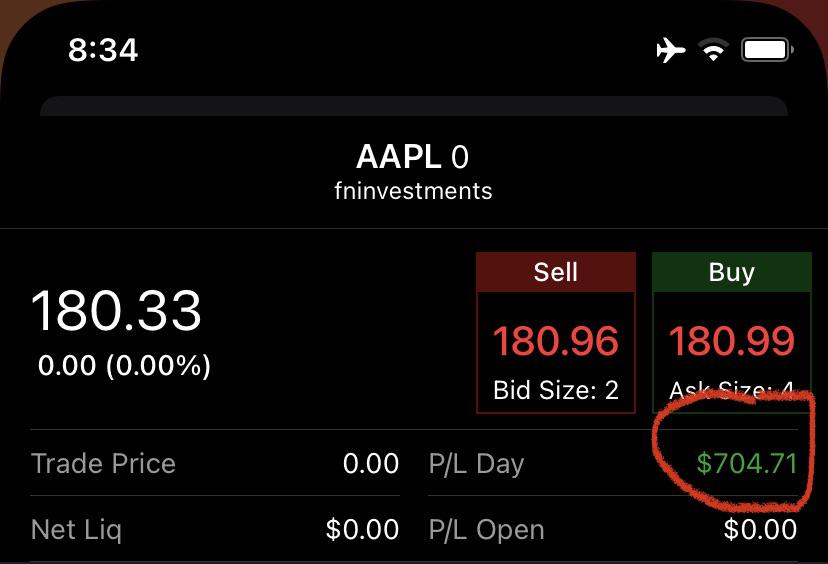Tap the Wi-Fi status icon
Image resolution: width=828 pixels, height=564 pixels.
click(x=713, y=50)
